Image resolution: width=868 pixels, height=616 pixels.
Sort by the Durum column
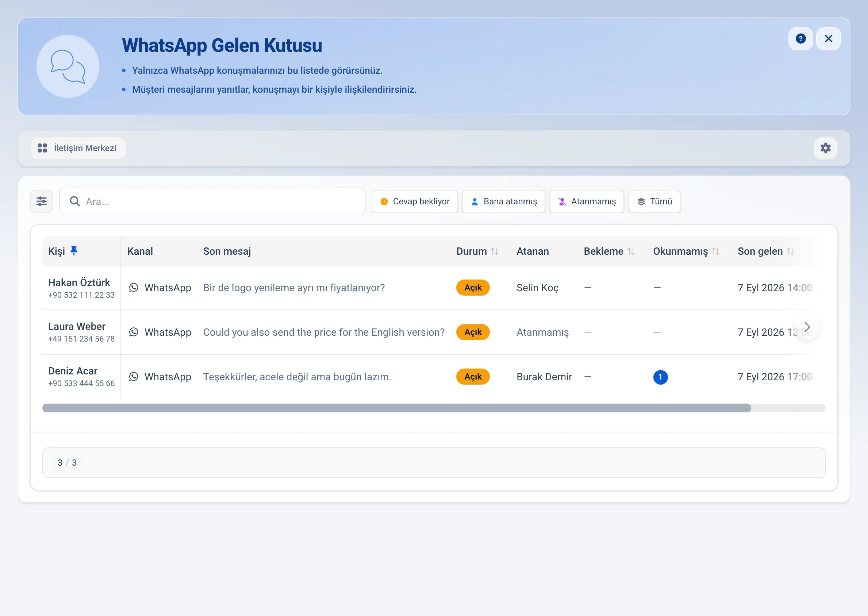tap(494, 251)
